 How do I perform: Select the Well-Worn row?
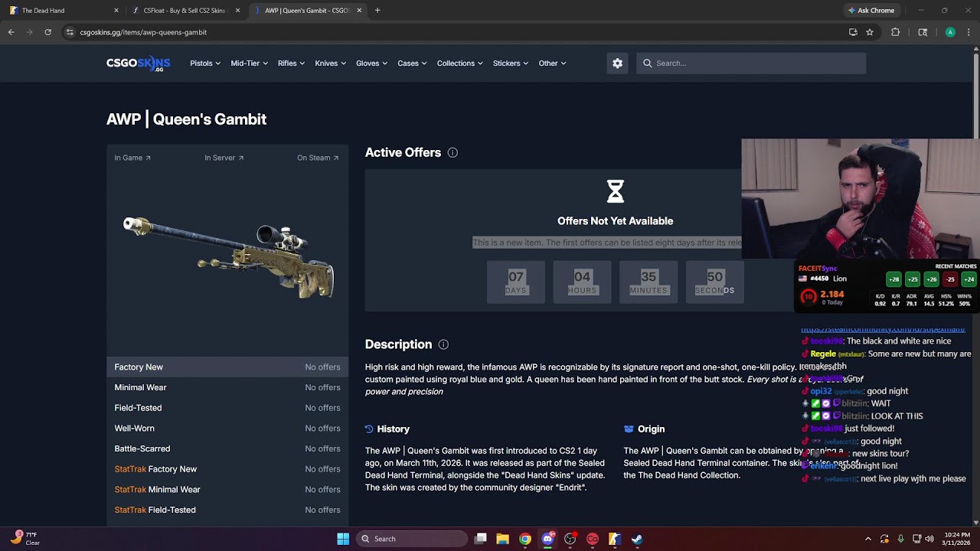[227, 429]
